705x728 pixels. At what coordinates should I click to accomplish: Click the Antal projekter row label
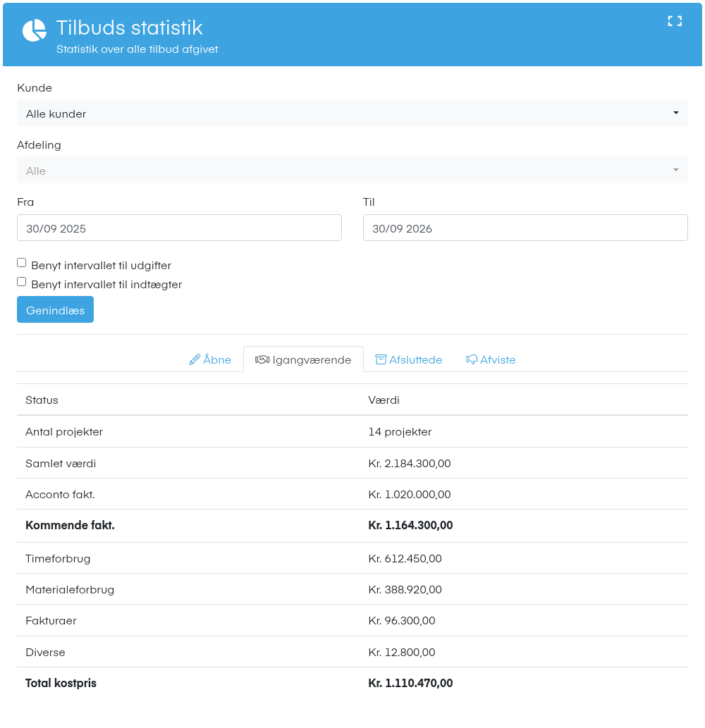(x=64, y=432)
